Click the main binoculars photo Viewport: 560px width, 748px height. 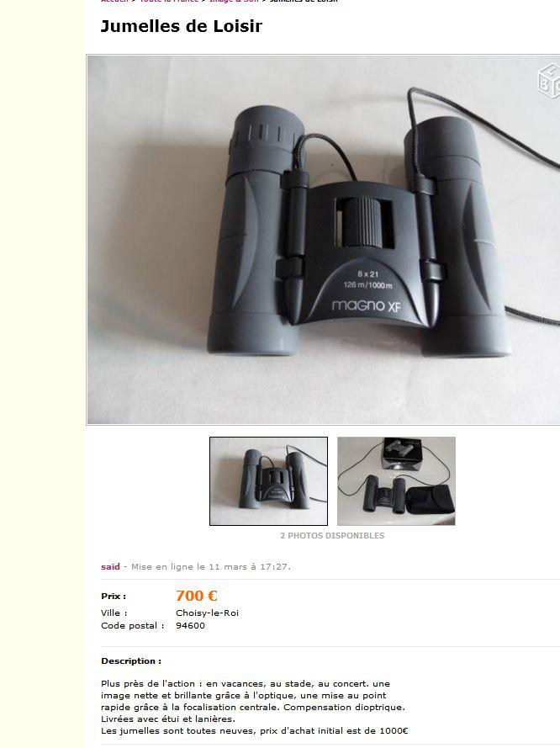coord(324,240)
